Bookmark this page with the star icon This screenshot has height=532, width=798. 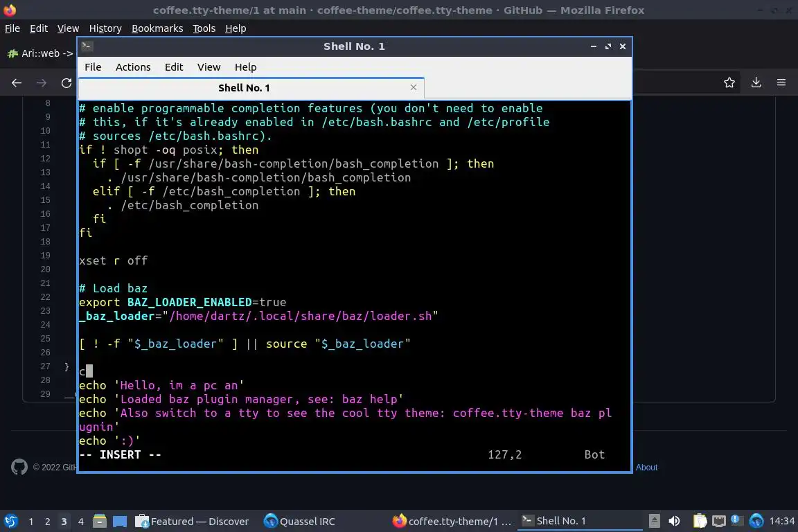coord(729,82)
